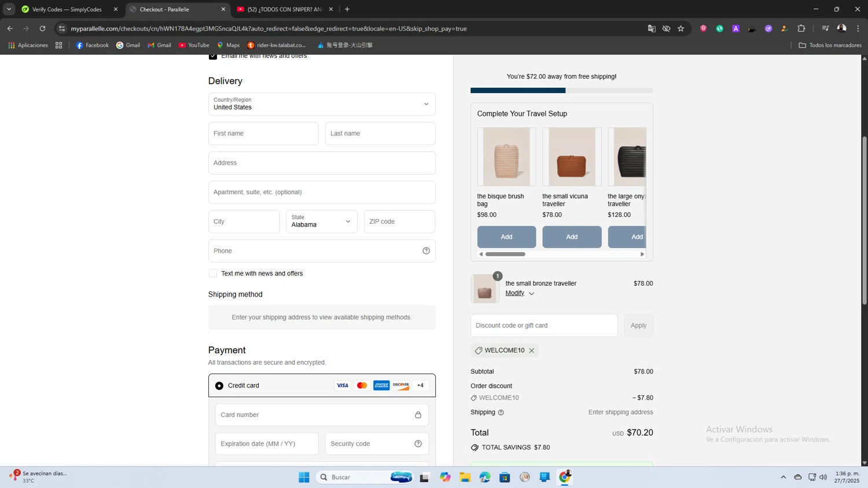
Task: Open the translate page icon in the address bar
Action: pyautogui.click(x=652, y=28)
